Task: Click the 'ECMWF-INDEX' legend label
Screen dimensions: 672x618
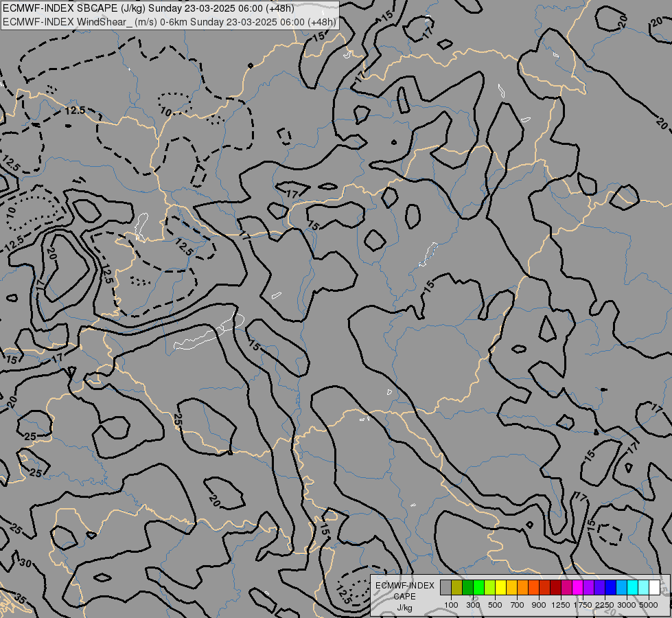Action: [x=404, y=586]
